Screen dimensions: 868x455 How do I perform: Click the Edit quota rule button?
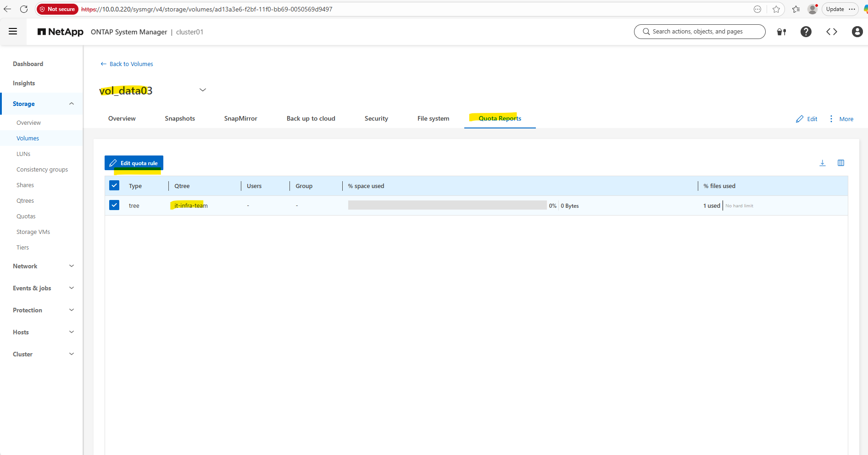[134, 163]
